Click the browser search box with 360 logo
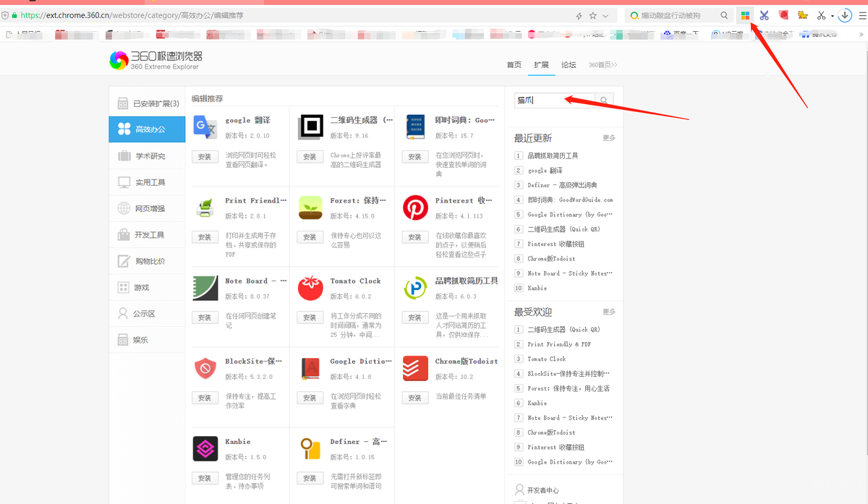Image resolution: width=868 pixels, height=504 pixels. click(x=679, y=15)
